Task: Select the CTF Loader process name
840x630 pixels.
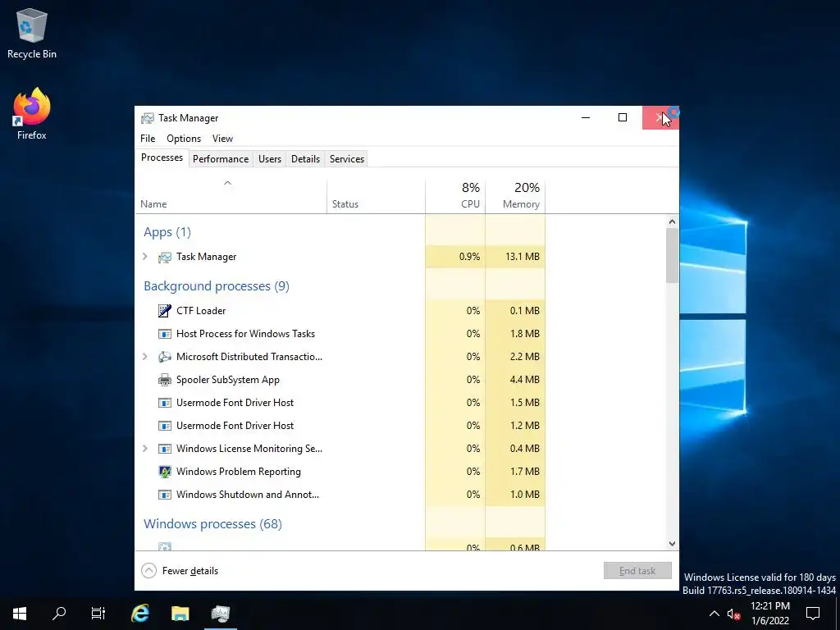Action: tap(201, 311)
